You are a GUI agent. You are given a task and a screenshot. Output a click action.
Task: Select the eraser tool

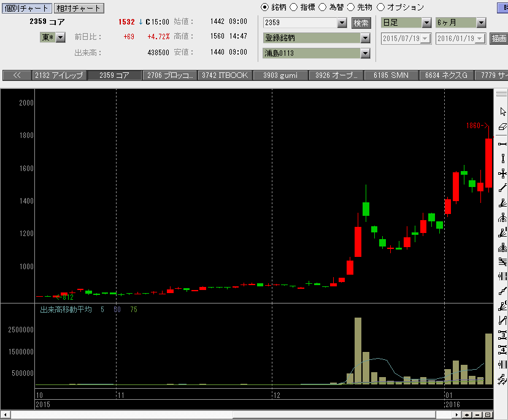tap(502, 127)
